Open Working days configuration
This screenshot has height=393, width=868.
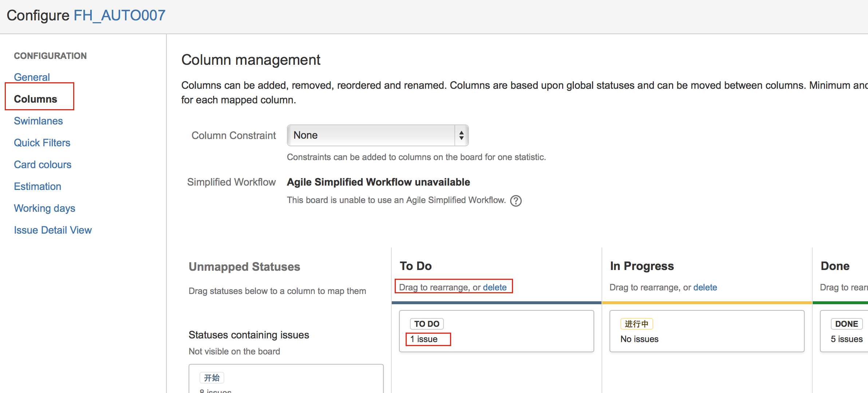click(x=44, y=208)
